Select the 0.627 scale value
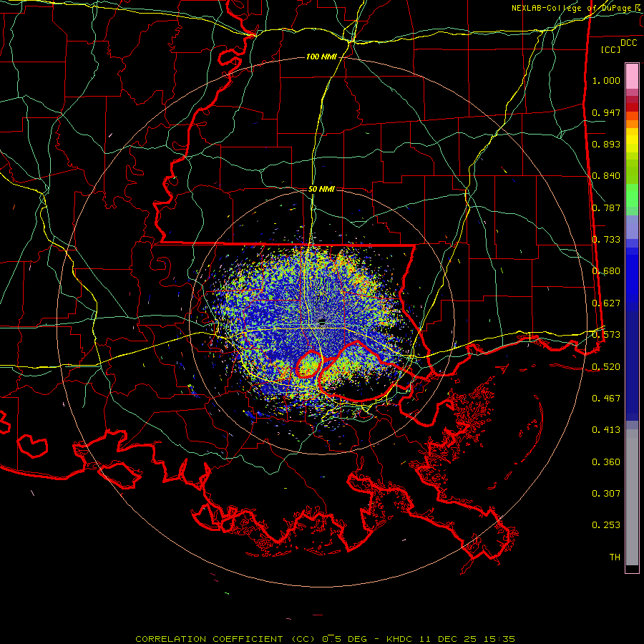 pos(606,303)
